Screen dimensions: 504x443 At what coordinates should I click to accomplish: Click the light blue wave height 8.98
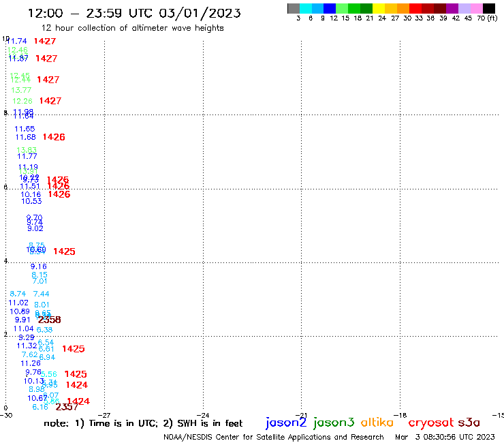coord(37,389)
